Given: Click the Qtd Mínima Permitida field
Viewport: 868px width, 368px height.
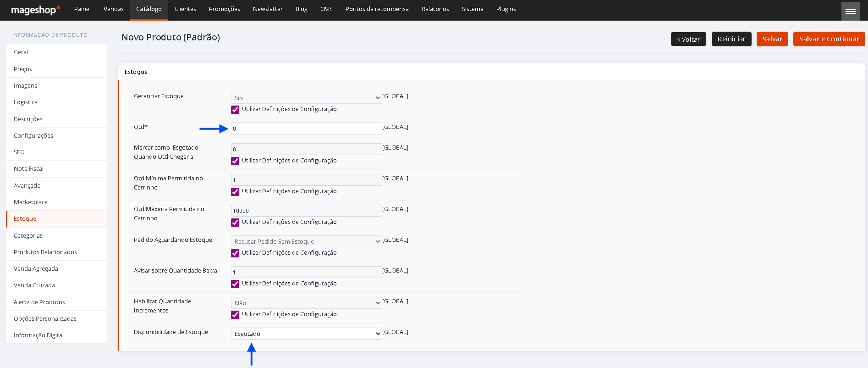Looking at the screenshot, I should pos(306,180).
